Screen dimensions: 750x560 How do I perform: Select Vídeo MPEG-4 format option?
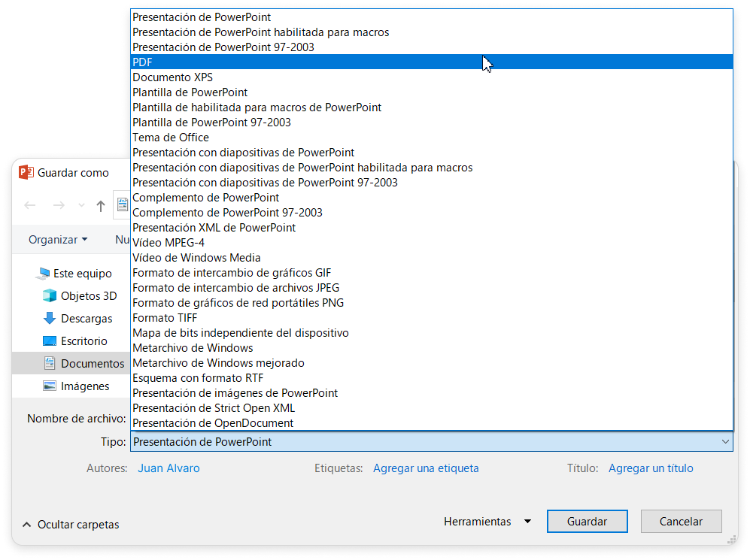(169, 243)
